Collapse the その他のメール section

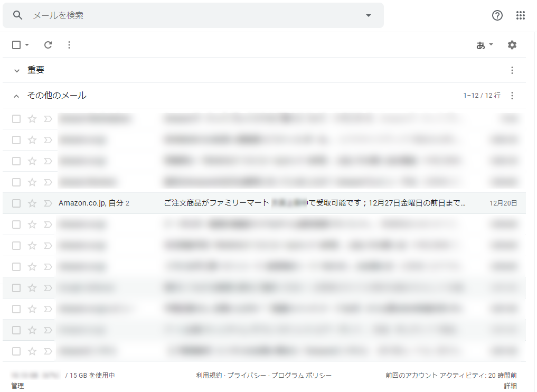[x=16, y=96]
